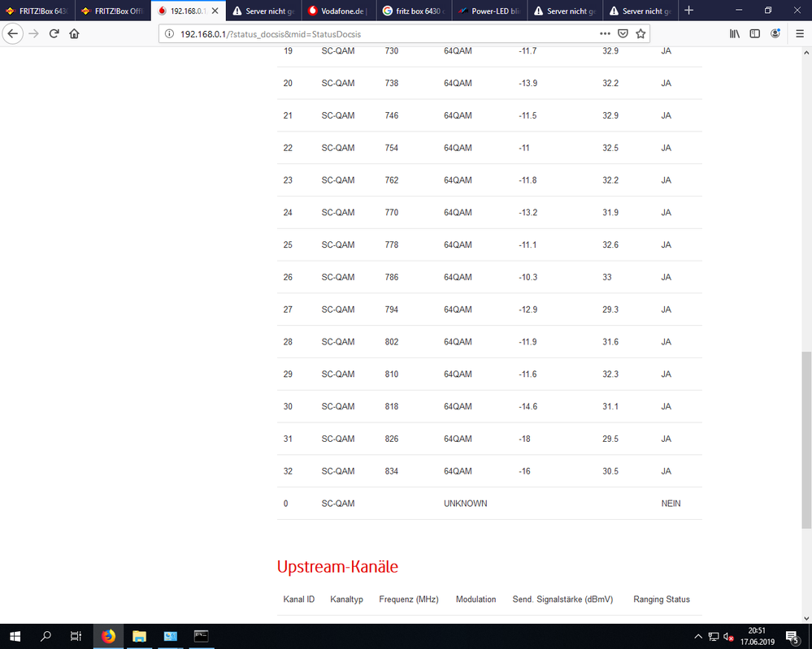Reload the current page
812x649 pixels.
click(53, 33)
